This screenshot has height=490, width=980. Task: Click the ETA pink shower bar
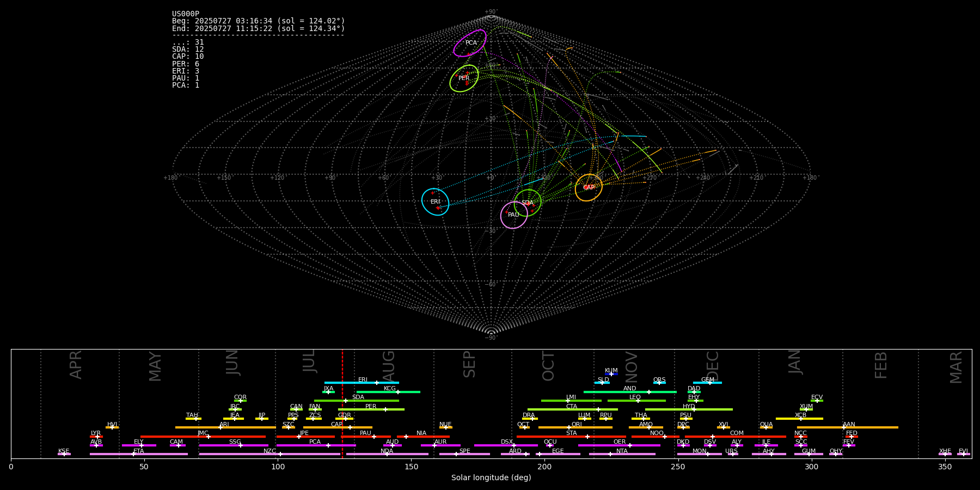tap(139, 454)
